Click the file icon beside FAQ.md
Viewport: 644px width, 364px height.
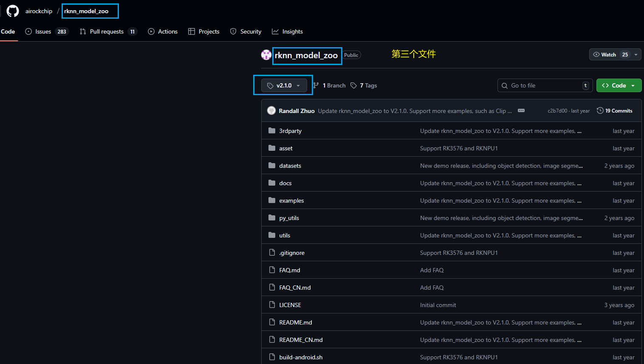[x=272, y=270]
